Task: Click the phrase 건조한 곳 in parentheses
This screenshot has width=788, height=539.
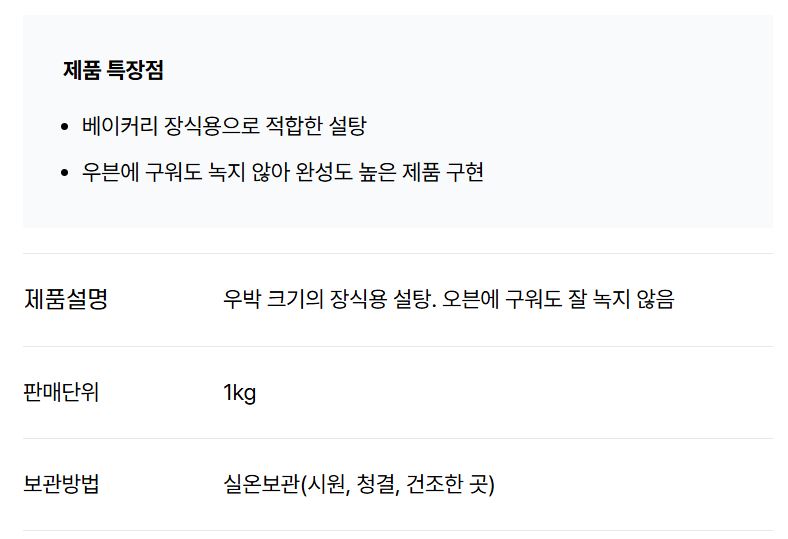Action: tap(447, 484)
